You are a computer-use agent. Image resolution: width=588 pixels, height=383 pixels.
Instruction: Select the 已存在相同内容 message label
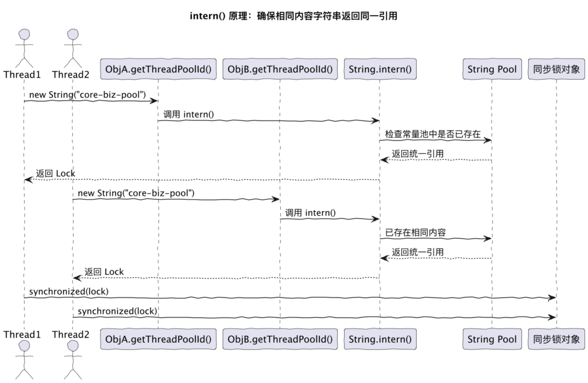coord(416,232)
